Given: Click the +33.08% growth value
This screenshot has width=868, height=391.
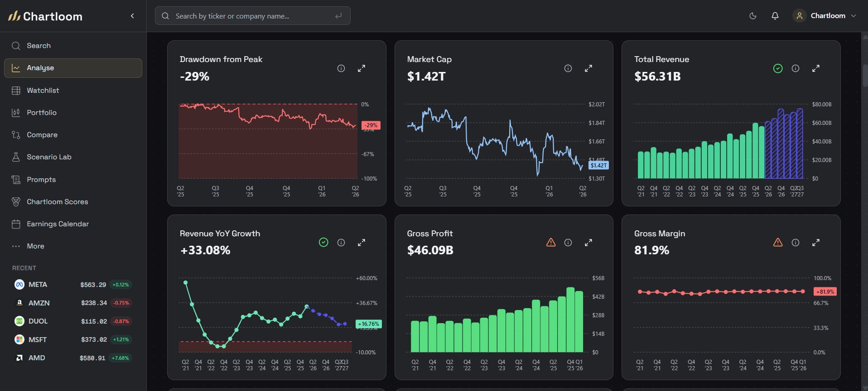Looking at the screenshot, I should click(x=205, y=250).
